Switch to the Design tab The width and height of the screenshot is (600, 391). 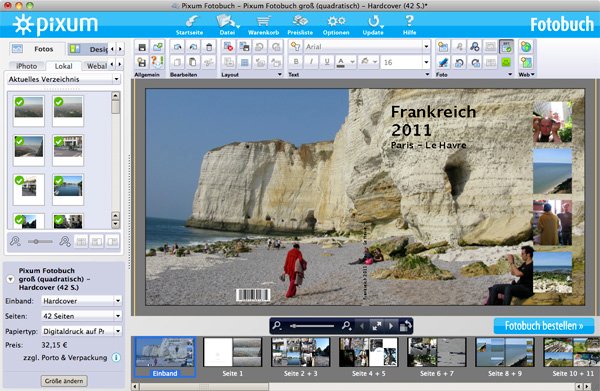pyautogui.click(x=89, y=49)
